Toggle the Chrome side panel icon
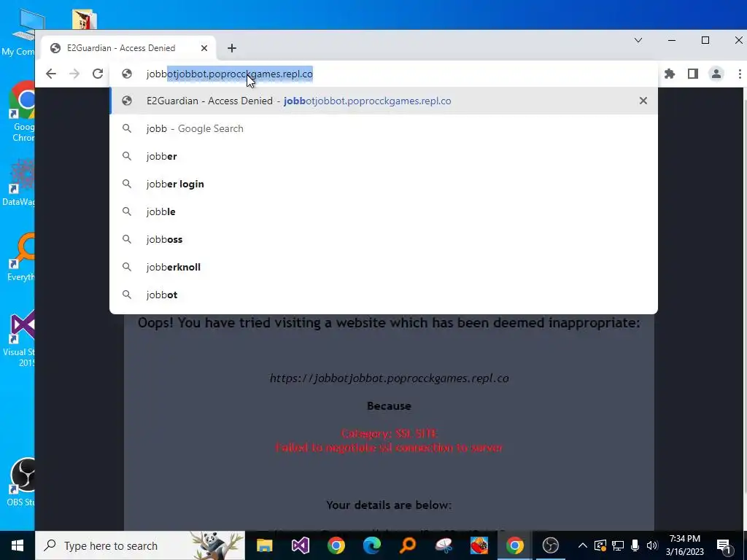 pyautogui.click(x=693, y=74)
